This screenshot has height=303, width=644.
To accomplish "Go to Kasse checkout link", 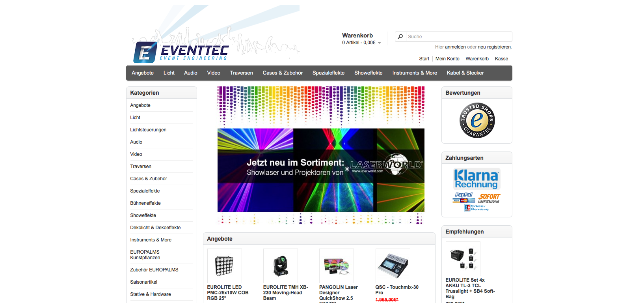I will coord(501,59).
